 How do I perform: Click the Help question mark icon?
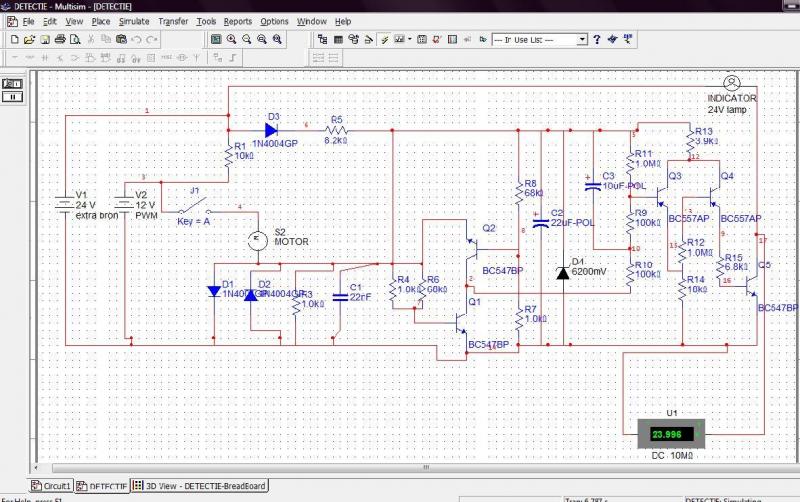point(597,39)
